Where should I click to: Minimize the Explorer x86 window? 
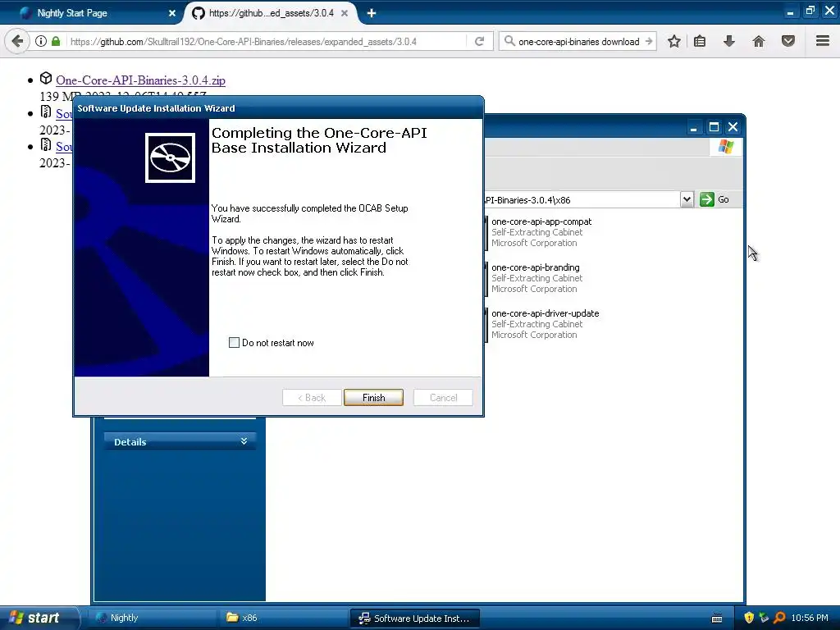pyautogui.click(x=694, y=127)
